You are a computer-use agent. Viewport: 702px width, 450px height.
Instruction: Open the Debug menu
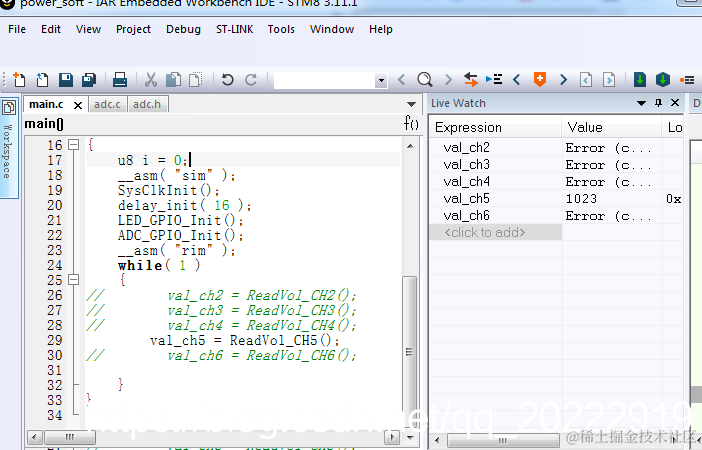click(x=183, y=29)
